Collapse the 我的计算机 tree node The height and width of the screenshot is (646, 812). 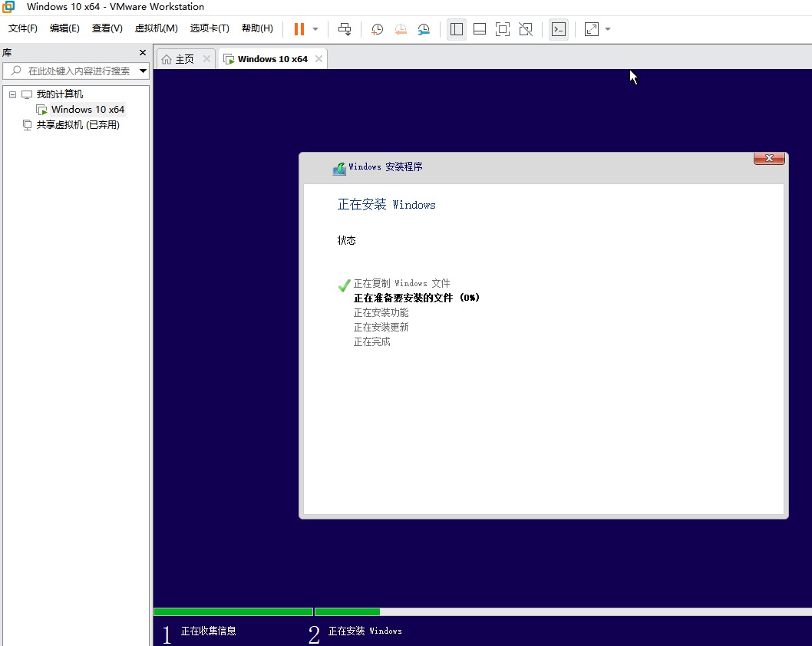[x=12, y=94]
